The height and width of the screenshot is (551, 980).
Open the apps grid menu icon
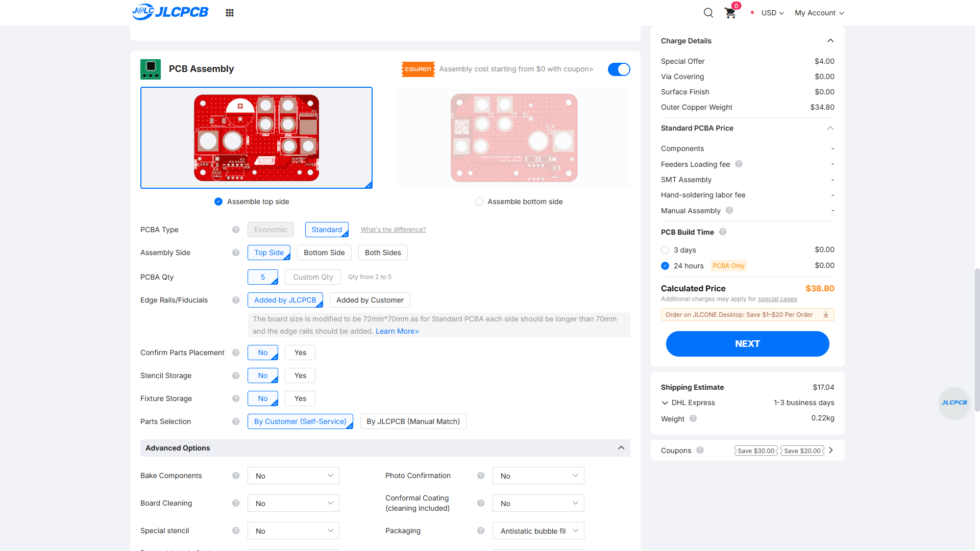(230, 13)
